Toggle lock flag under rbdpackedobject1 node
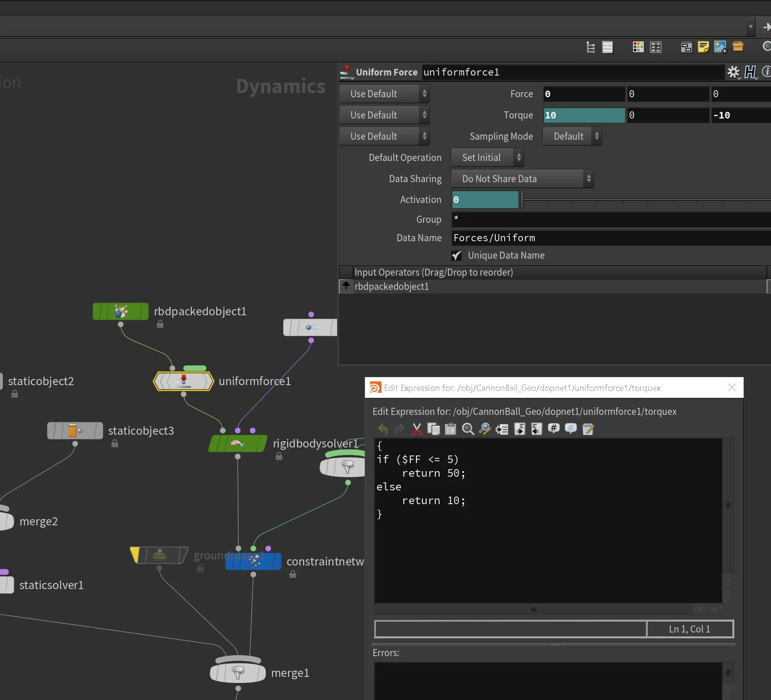 click(x=160, y=324)
